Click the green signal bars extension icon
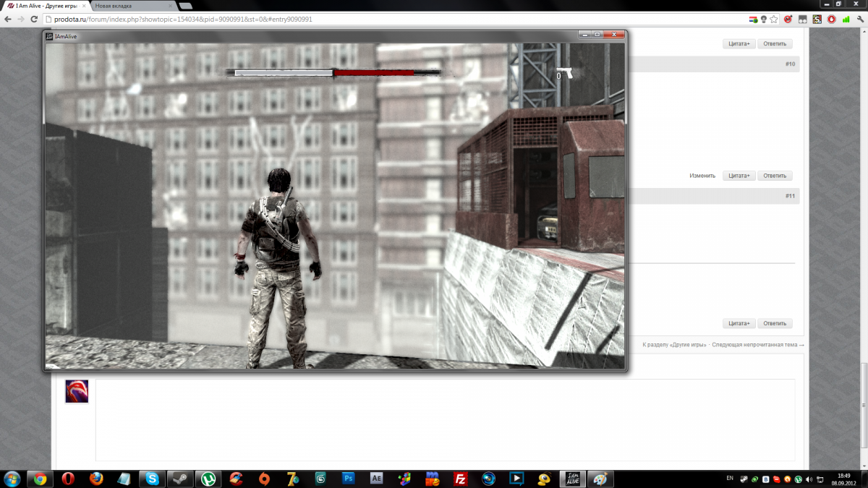868x488 pixels. coord(846,20)
